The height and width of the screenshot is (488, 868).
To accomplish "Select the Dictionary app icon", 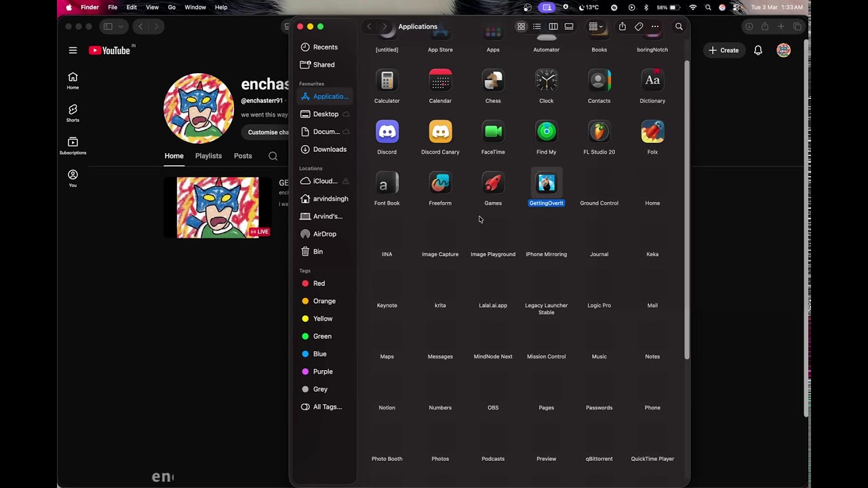I will (652, 81).
